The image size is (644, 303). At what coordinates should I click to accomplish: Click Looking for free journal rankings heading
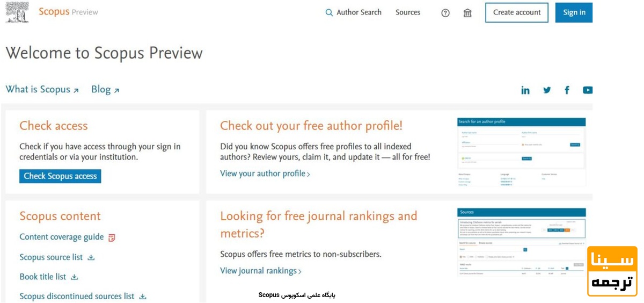point(319,225)
